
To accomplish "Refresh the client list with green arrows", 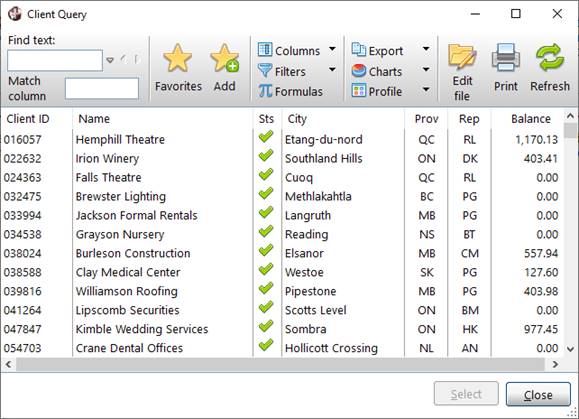I will (x=550, y=57).
